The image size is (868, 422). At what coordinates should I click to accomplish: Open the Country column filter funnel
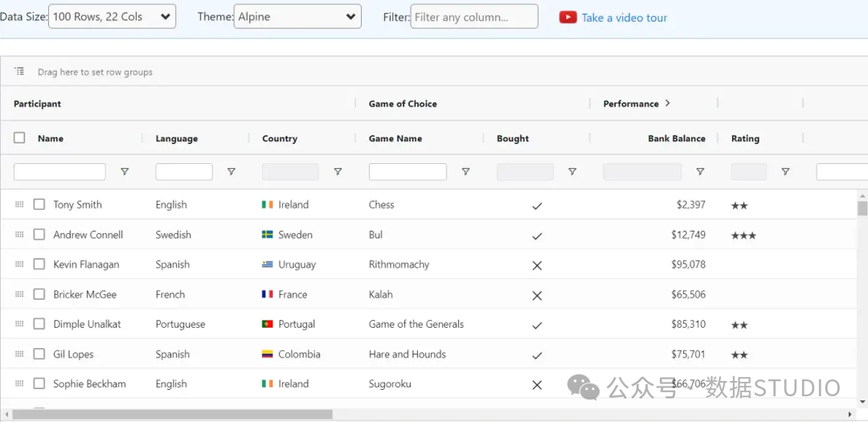(x=338, y=172)
